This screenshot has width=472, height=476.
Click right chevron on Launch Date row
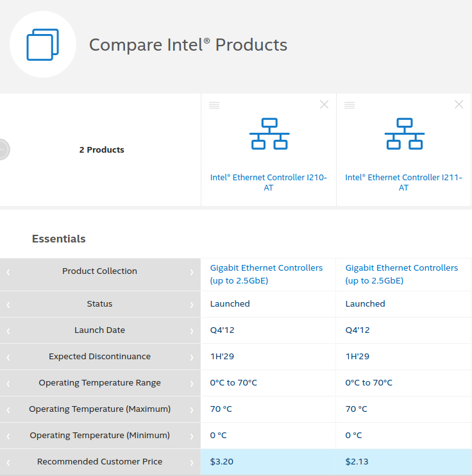[x=191, y=331]
